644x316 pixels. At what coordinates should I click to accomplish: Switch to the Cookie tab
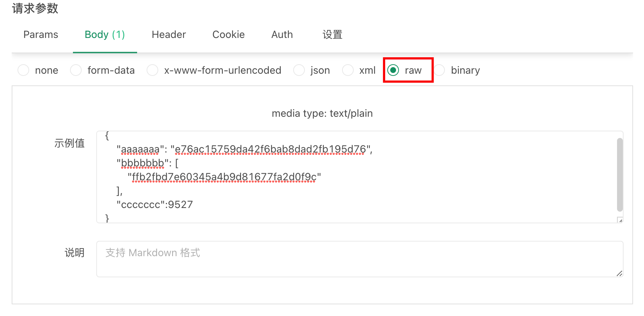pyautogui.click(x=228, y=34)
